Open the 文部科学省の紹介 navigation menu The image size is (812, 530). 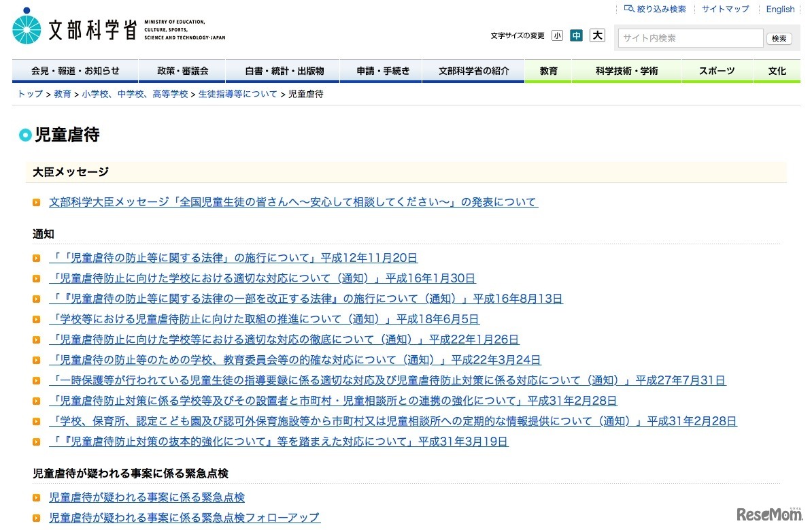click(473, 70)
